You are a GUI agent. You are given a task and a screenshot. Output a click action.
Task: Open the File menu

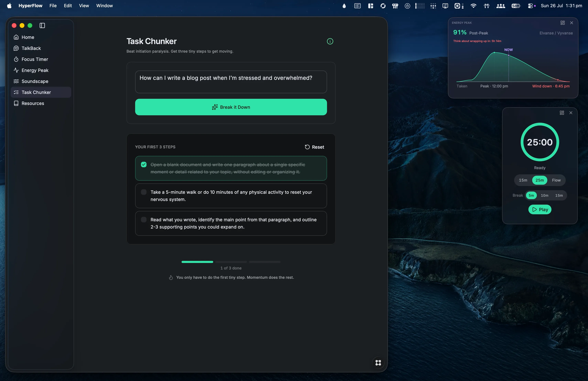click(x=53, y=6)
